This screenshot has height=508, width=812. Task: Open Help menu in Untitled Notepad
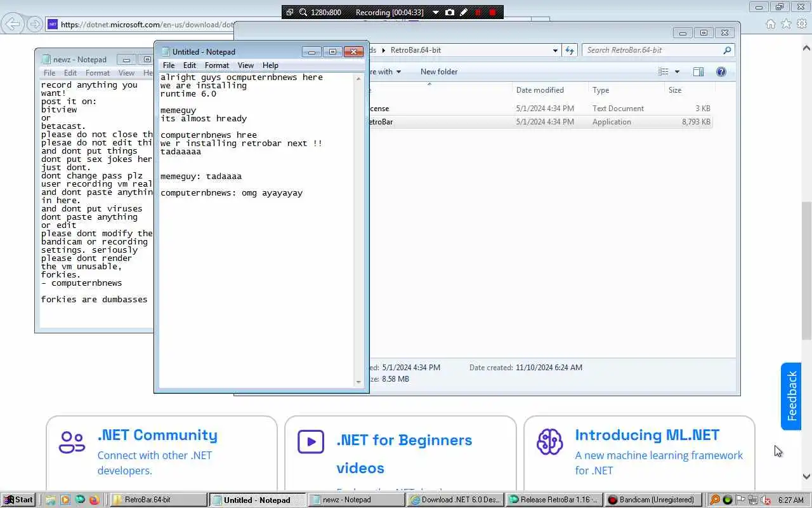pyautogui.click(x=270, y=65)
